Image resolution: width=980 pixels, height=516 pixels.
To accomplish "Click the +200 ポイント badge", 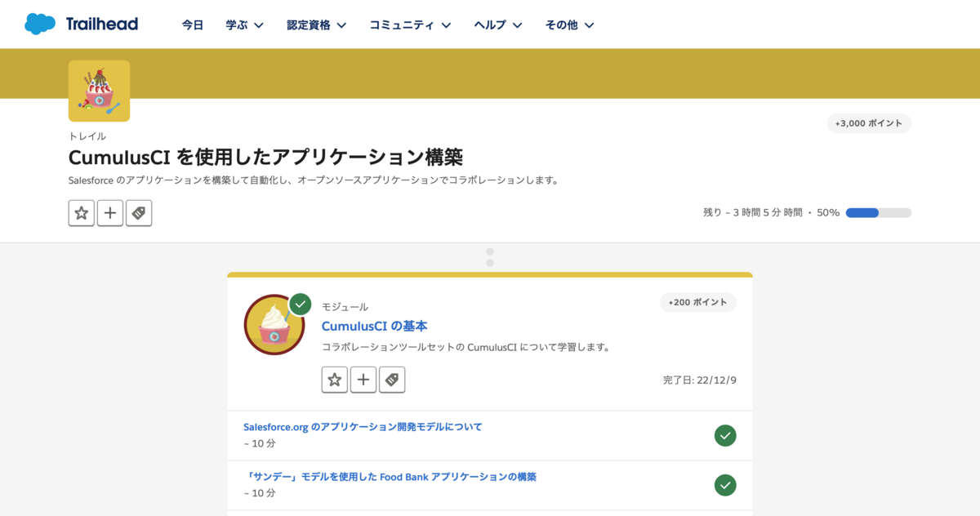I will pos(698,302).
